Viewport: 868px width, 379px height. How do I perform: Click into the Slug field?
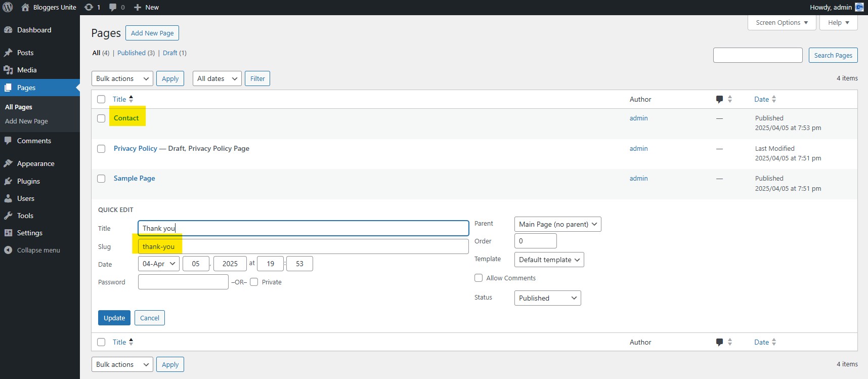point(303,246)
